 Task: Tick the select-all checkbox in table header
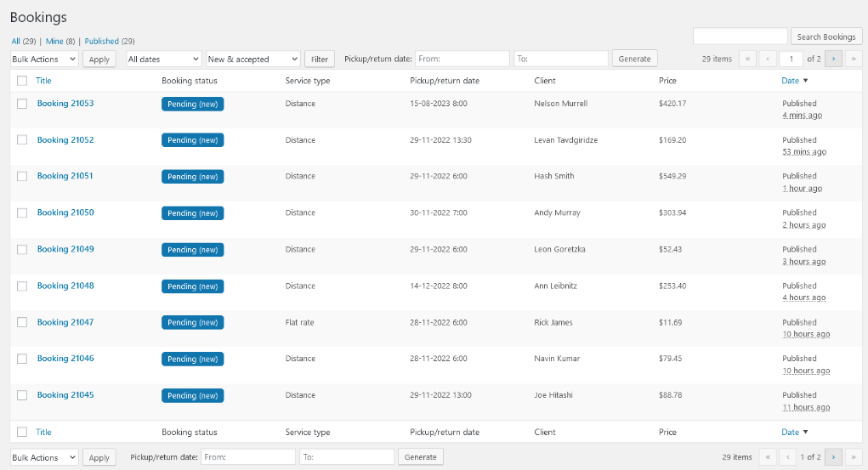tap(22, 81)
